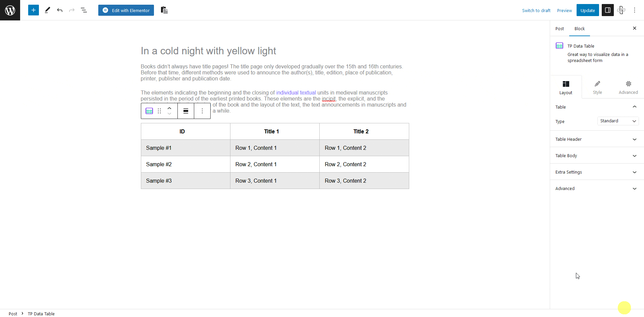This screenshot has height=317, width=644.
Task: Select the Tools pencil icon
Action: [47, 10]
